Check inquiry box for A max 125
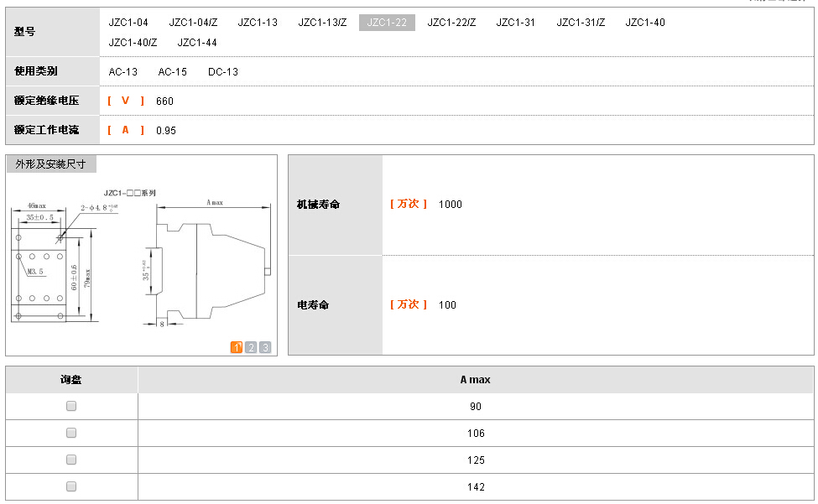 pyautogui.click(x=71, y=460)
